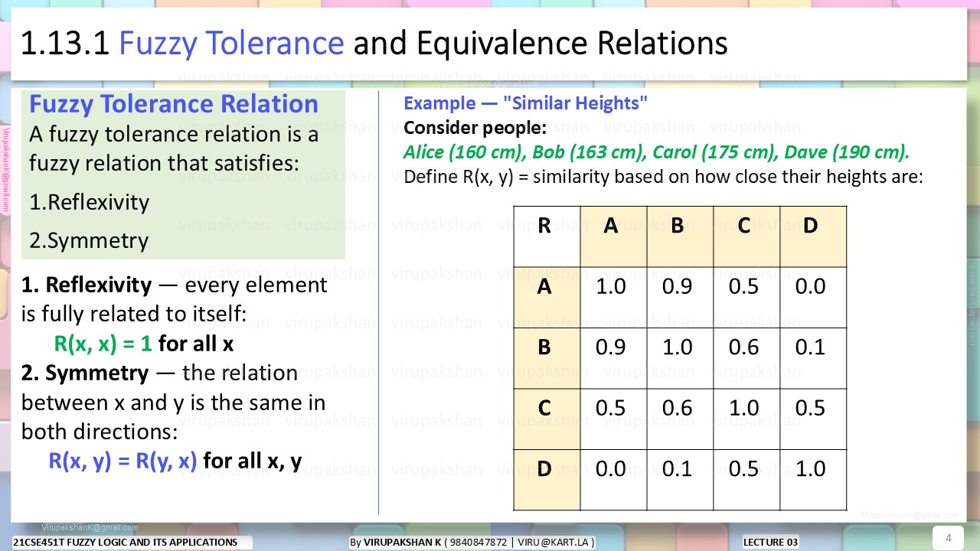Screen dimensions: 980x551
Task: Click cell row D column C value 0.5
Action: tap(746, 480)
